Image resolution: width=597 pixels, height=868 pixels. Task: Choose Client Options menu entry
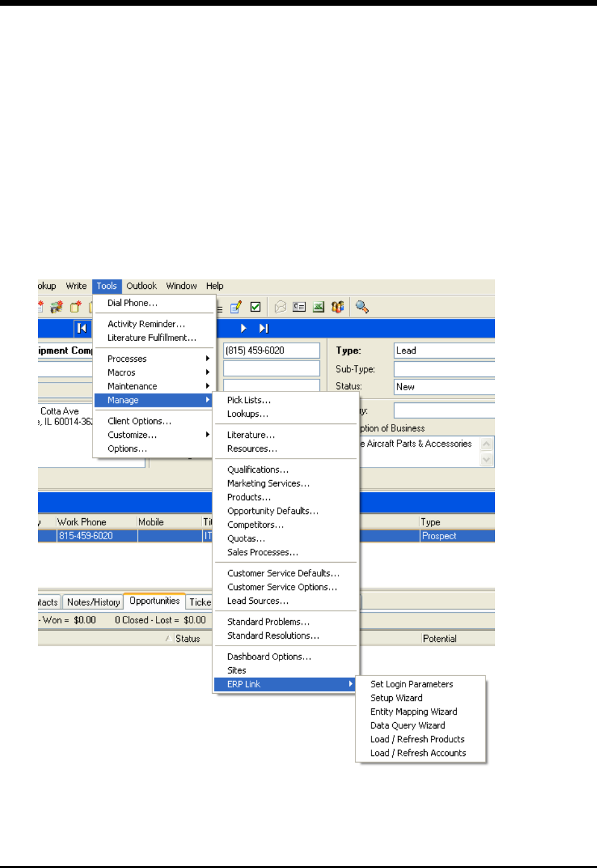point(153,421)
